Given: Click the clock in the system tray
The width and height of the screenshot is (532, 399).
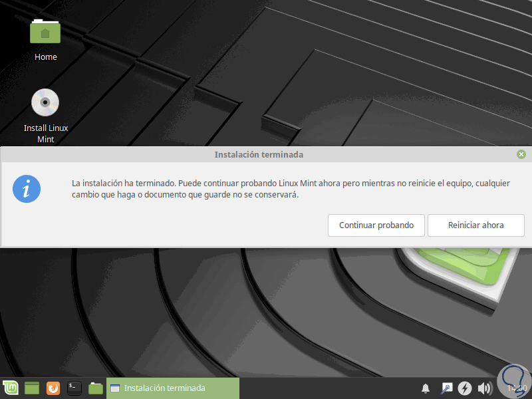Looking at the screenshot, I should coord(517,388).
